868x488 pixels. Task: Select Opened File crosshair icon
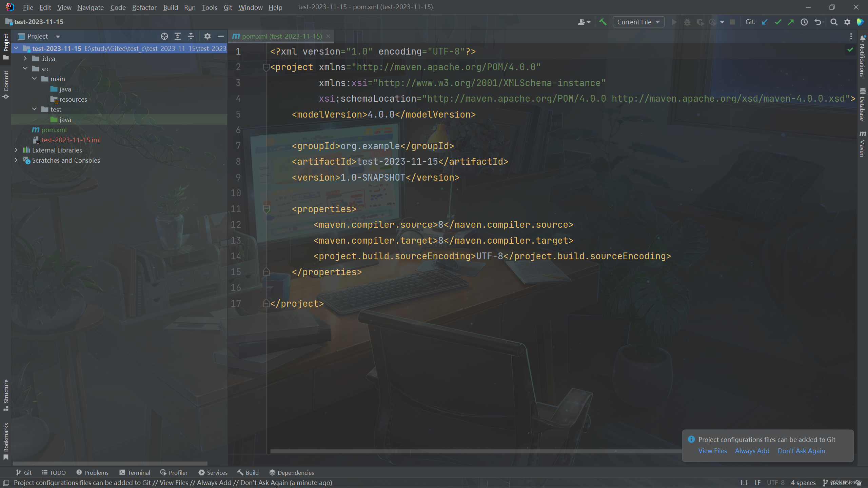tap(164, 36)
